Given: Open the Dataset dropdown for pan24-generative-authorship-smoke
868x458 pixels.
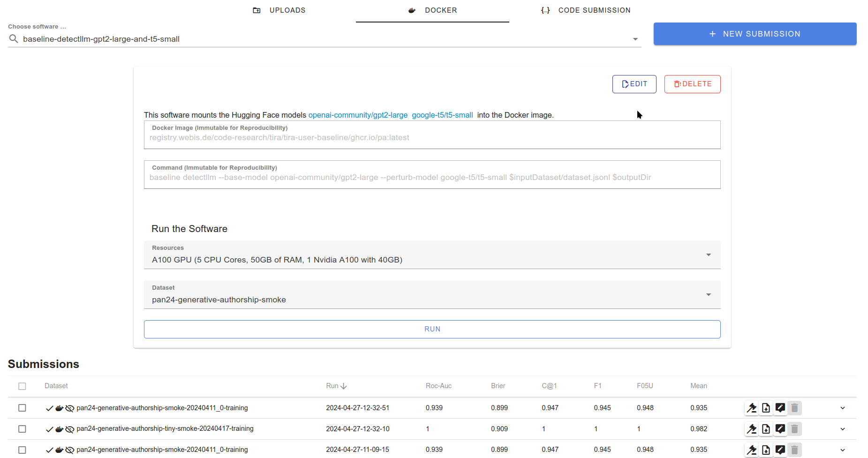Looking at the screenshot, I should tap(709, 294).
